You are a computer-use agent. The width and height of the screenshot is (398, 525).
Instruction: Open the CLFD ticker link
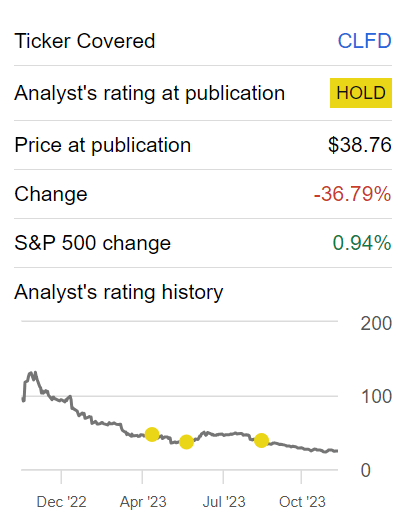364,41
